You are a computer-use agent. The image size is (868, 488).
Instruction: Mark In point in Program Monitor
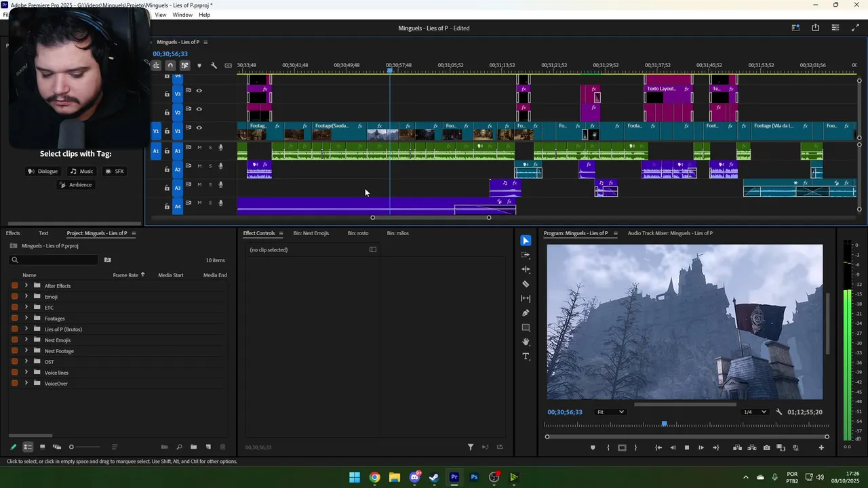pos(608,447)
